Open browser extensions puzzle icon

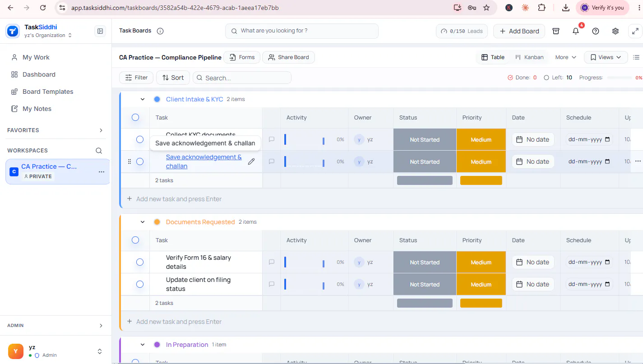[x=541, y=8]
